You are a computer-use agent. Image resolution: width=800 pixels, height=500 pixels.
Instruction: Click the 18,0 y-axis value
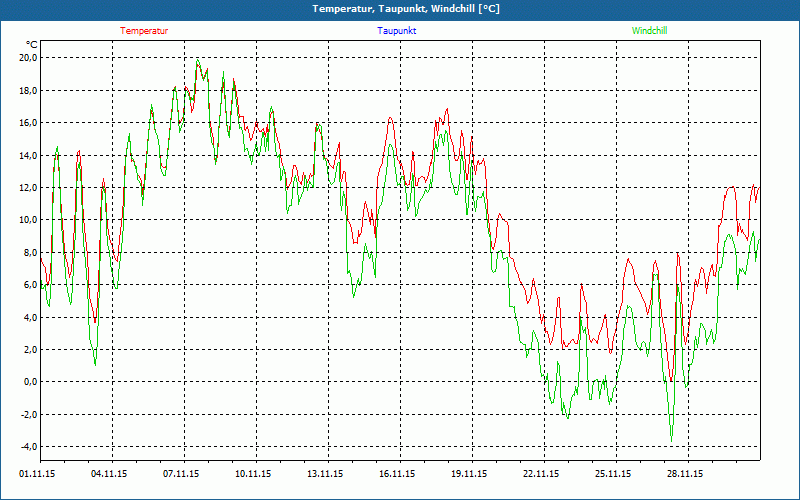coord(28,90)
